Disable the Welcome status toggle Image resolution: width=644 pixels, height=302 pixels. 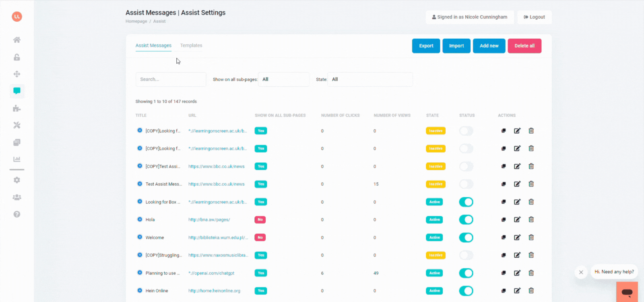click(x=466, y=238)
